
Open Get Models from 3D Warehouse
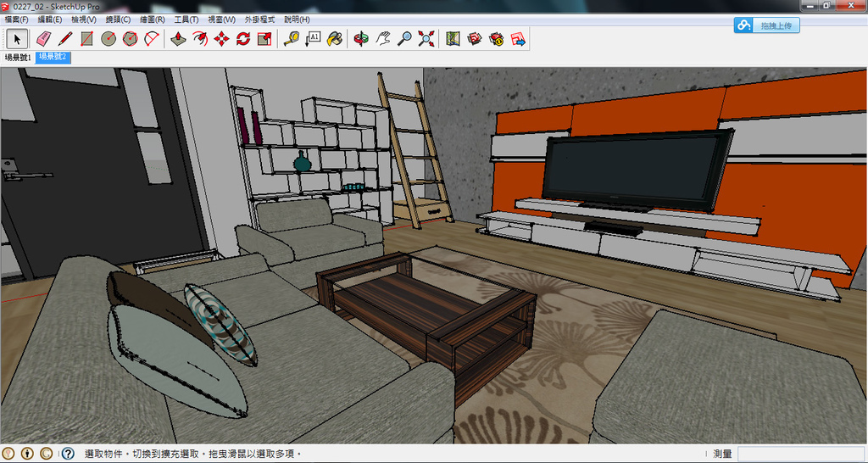click(475, 39)
